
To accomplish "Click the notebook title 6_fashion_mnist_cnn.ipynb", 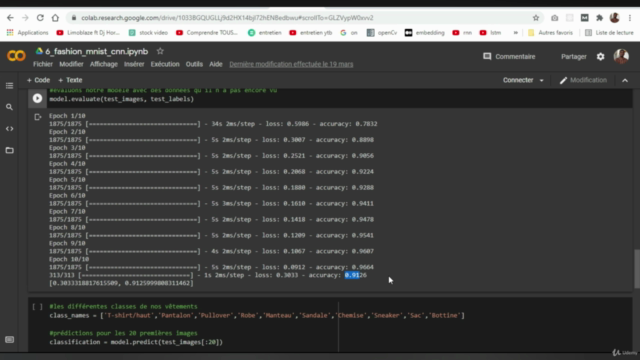I will pyautogui.click(x=96, y=51).
